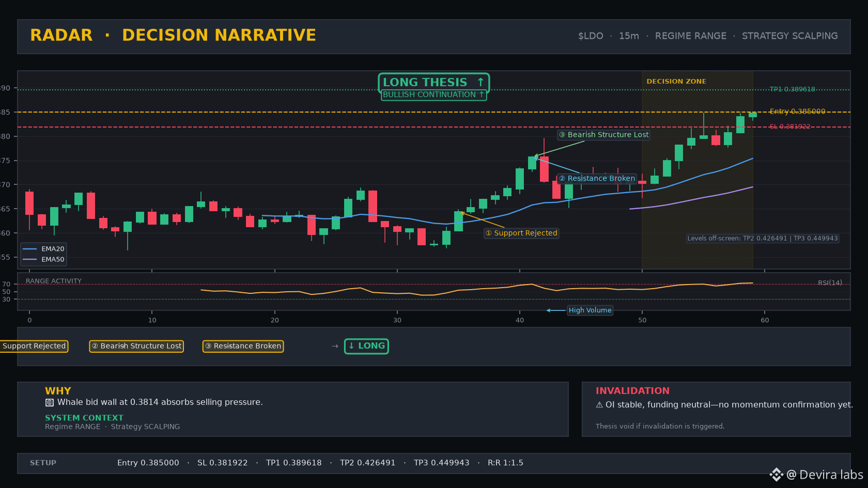Click the INVALIDATION heading
This screenshot has width=868, height=488.
[x=632, y=391]
